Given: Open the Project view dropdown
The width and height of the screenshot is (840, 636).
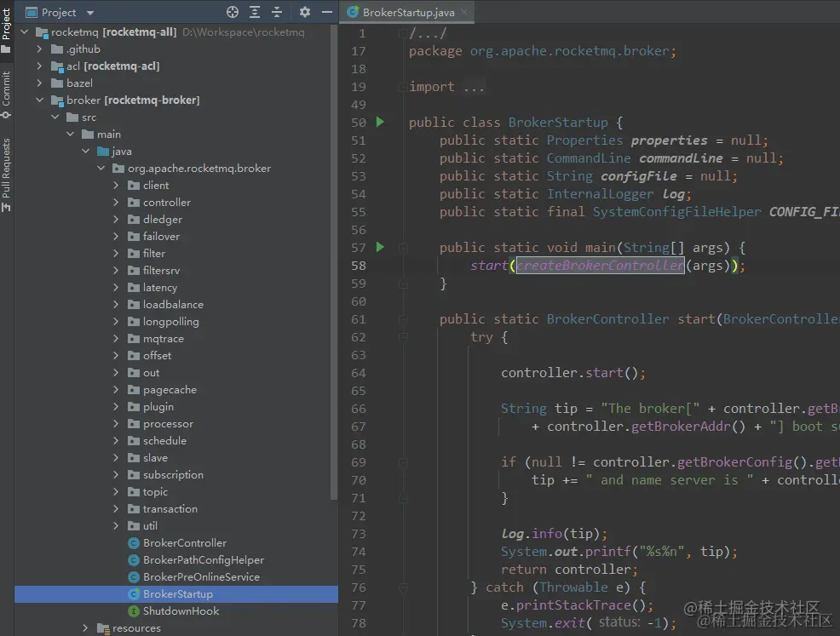Looking at the screenshot, I should (x=90, y=12).
